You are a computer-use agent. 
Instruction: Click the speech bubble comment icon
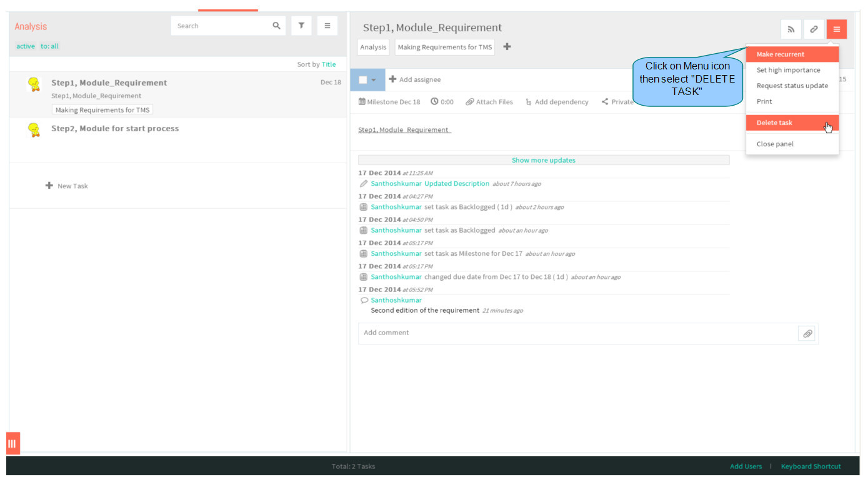[x=364, y=300]
